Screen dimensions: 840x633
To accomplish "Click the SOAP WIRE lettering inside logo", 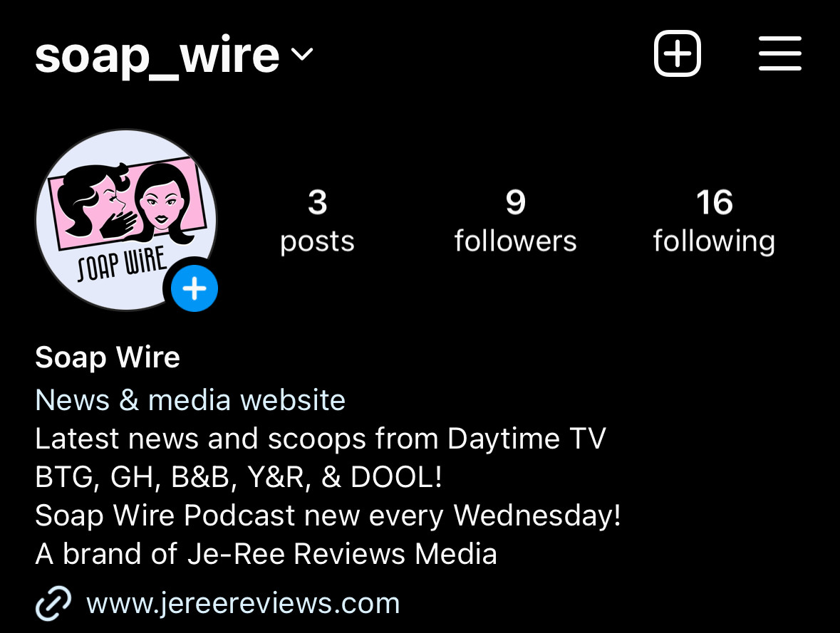I will click(122, 264).
